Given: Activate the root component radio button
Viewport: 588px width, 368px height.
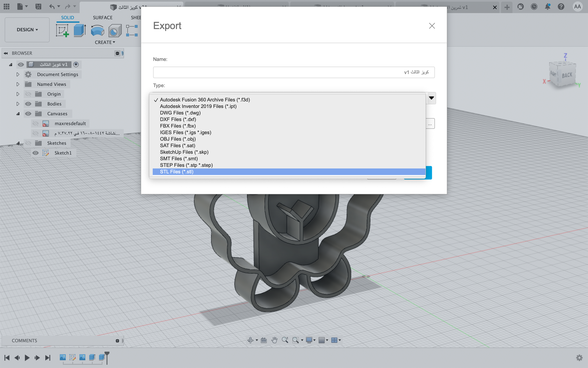Looking at the screenshot, I should 76,65.
